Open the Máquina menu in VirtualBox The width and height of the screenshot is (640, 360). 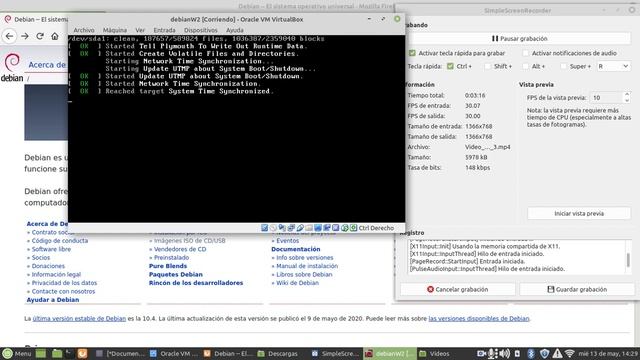point(115,30)
